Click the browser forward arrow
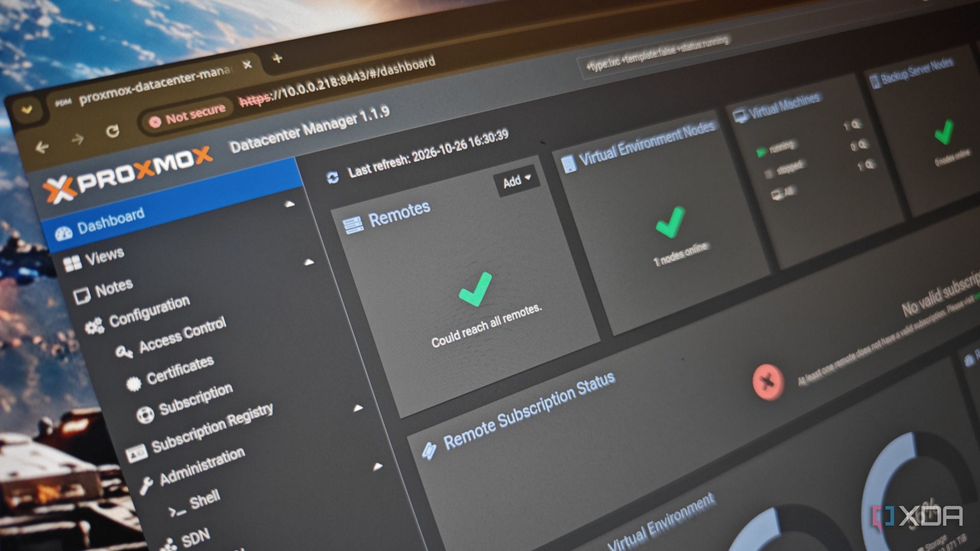This screenshot has width=980, height=551. pos(77,139)
